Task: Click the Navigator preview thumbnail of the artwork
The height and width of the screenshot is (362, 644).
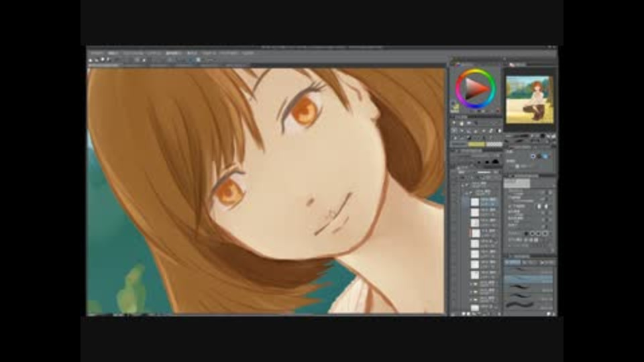Action: 529,100
